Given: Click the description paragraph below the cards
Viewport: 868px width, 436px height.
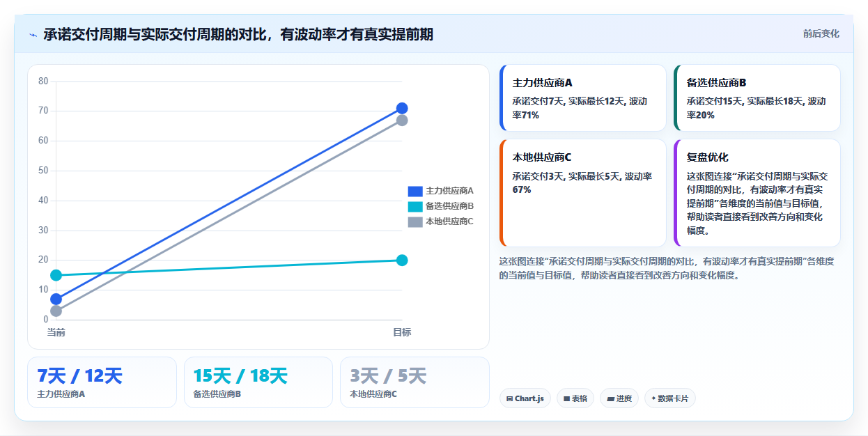Looking at the screenshot, I should pos(667,268).
